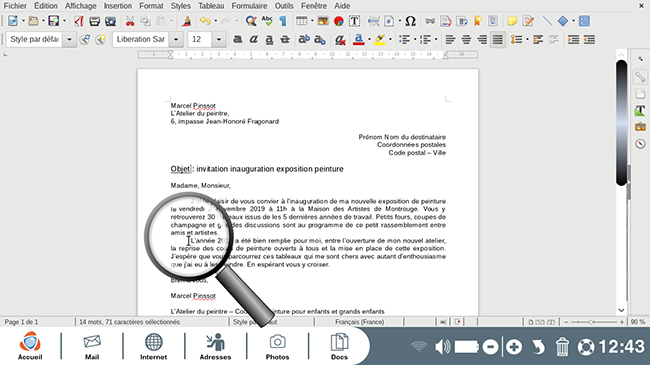Insert a table
The image size is (650, 365).
(x=301, y=21)
